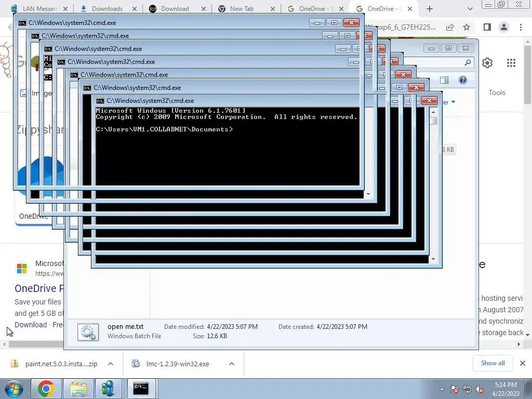Open Action Center flag icon in tray

[x=455, y=389]
